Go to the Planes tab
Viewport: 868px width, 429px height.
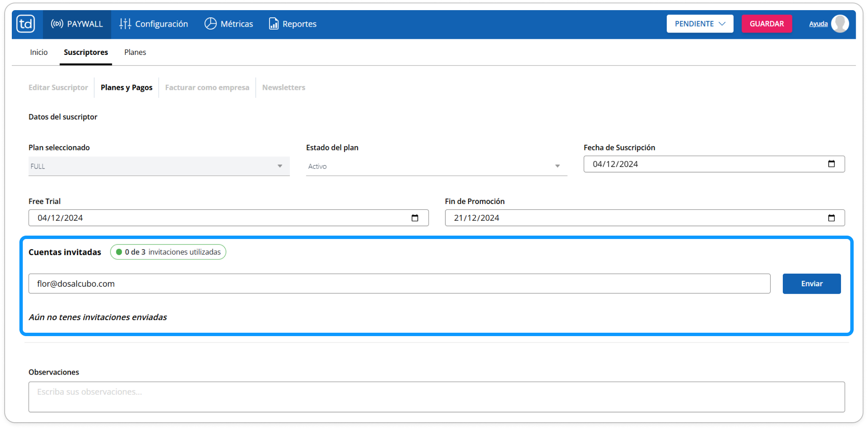click(x=135, y=52)
